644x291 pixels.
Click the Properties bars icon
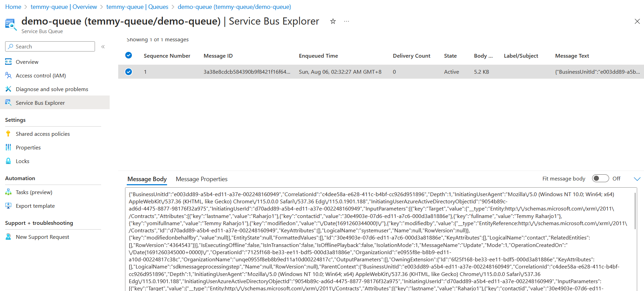coord(8,147)
